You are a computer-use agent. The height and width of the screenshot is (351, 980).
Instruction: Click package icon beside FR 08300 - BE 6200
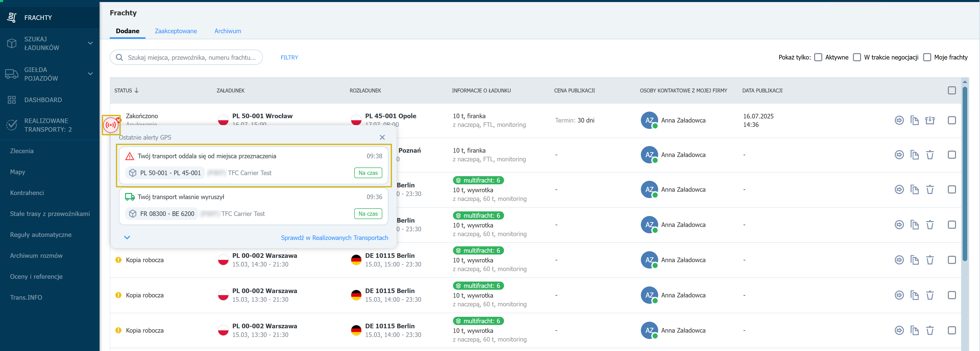click(x=133, y=214)
